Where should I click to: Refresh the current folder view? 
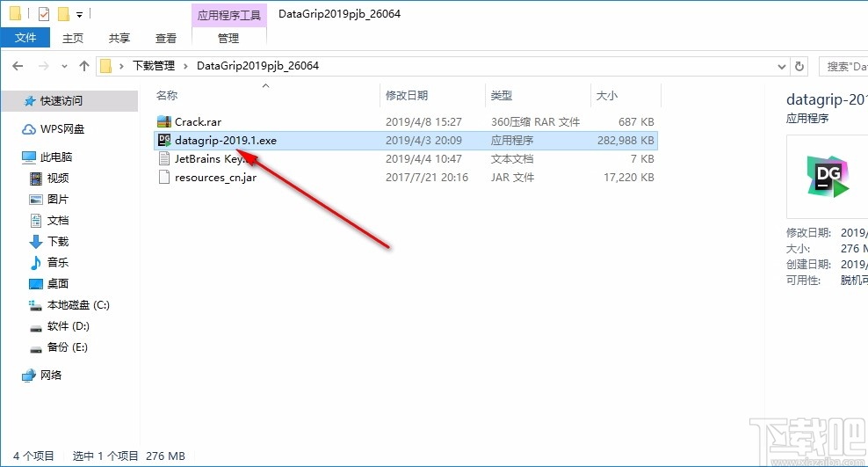point(799,67)
